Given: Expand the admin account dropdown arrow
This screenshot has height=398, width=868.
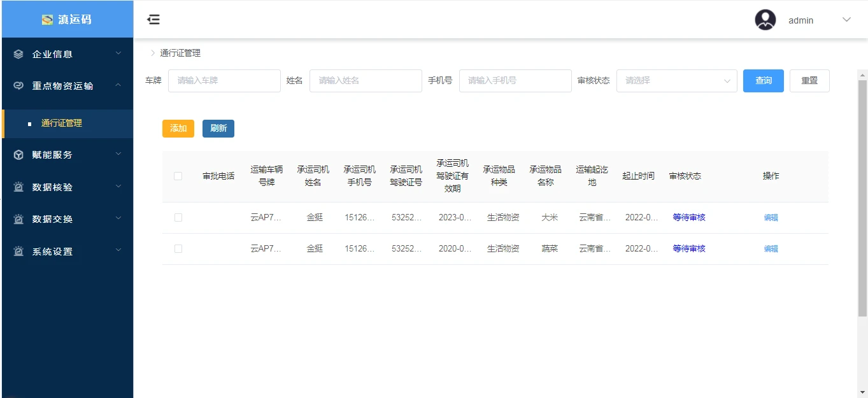Looking at the screenshot, I should [x=846, y=20].
